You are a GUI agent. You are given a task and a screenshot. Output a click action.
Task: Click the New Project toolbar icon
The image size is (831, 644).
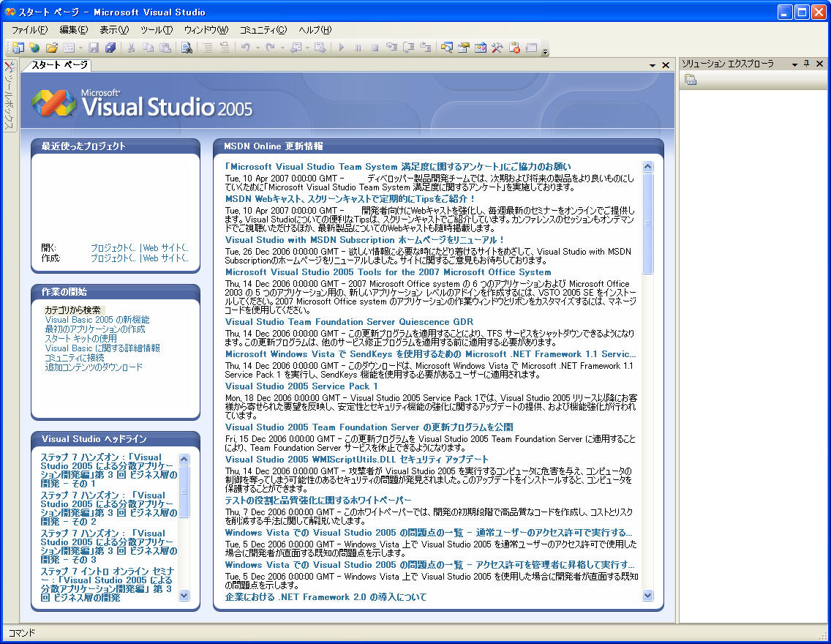[x=18, y=48]
